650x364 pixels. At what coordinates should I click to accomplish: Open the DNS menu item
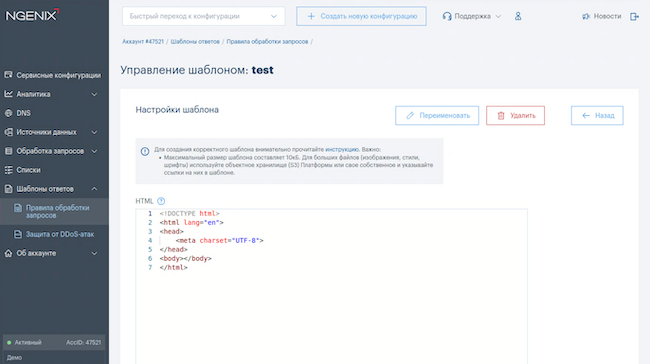[54, 113]
